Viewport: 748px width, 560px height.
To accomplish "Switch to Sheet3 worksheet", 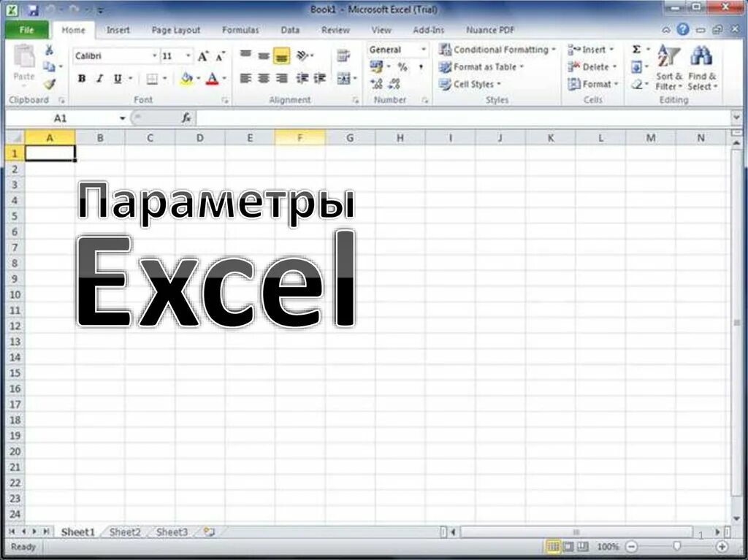I will [172, 532].
